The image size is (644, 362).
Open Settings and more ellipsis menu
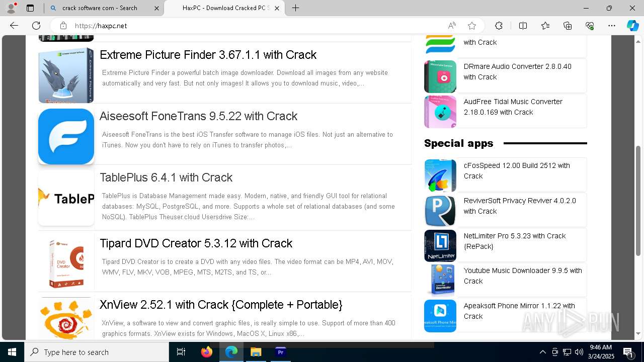[x=612, y=26]
